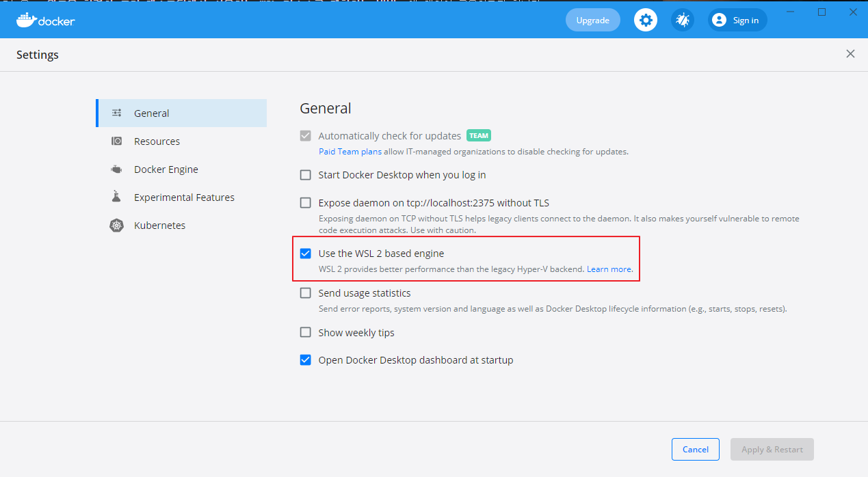Check the Show weekly tips option
Screen dimensions: 868x477
[x=306, y=333]
